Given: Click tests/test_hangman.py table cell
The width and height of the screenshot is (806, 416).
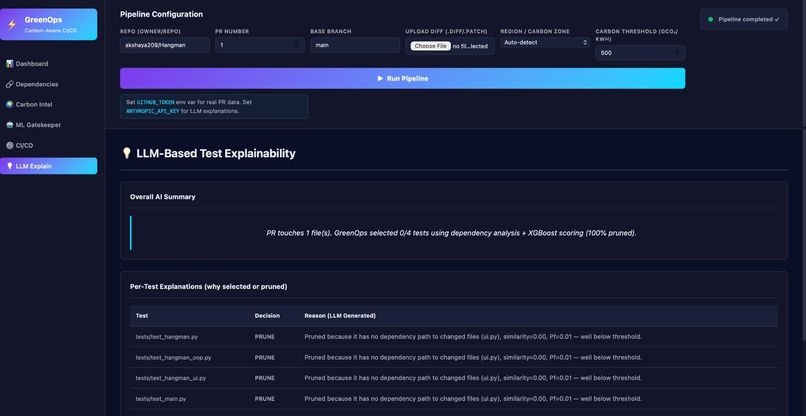Looking at the screenshot, I should (167, 337).
